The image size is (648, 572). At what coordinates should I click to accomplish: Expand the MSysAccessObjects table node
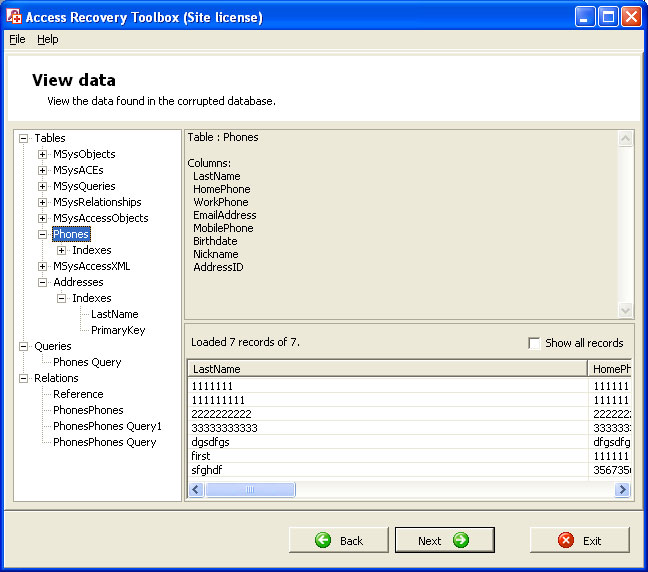(x=42, y=218)
